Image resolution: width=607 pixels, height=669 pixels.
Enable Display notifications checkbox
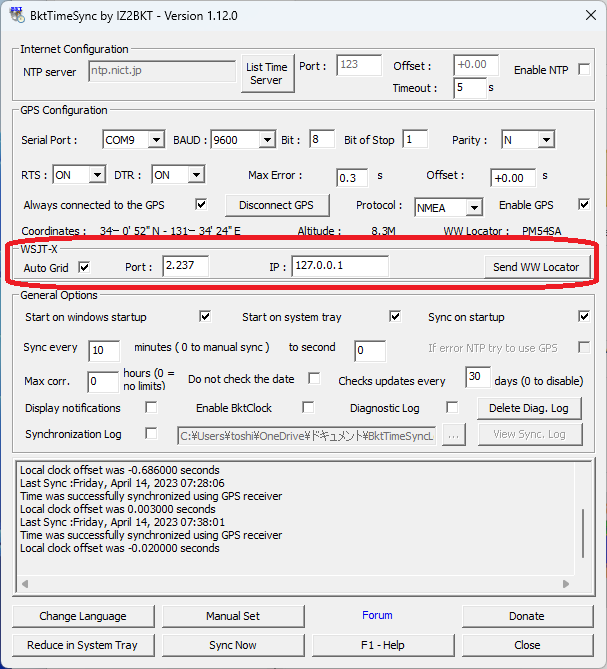click(x=151, y=407)
